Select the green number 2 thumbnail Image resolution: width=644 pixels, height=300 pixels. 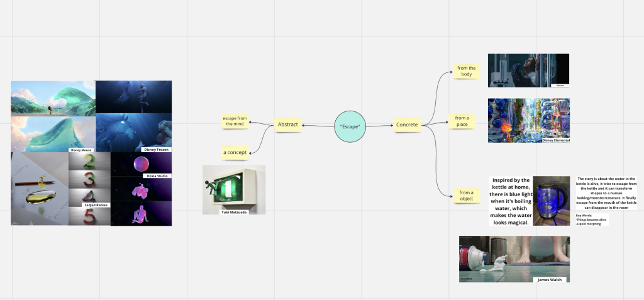(89, 161)
